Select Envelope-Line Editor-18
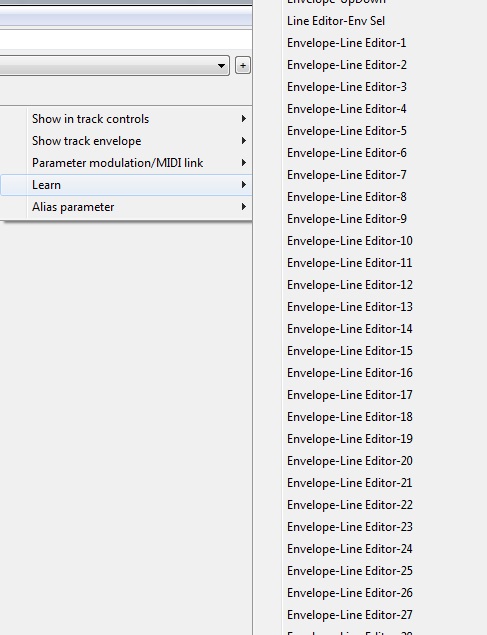487x635 pixels. 350,417
